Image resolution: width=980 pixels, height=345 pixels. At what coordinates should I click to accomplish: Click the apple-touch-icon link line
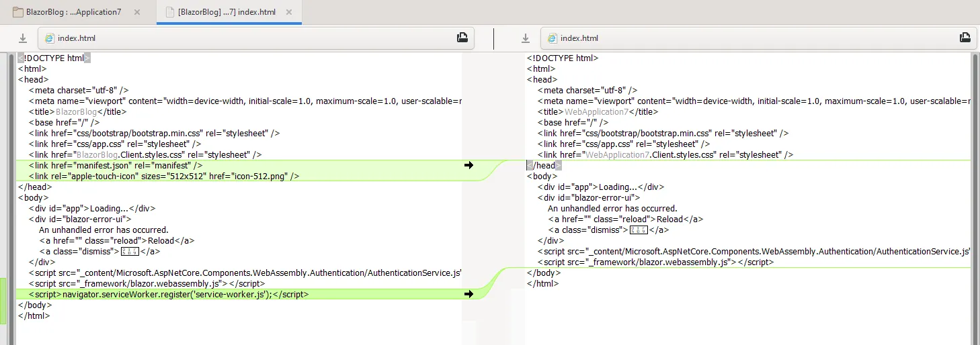point(163,176)
